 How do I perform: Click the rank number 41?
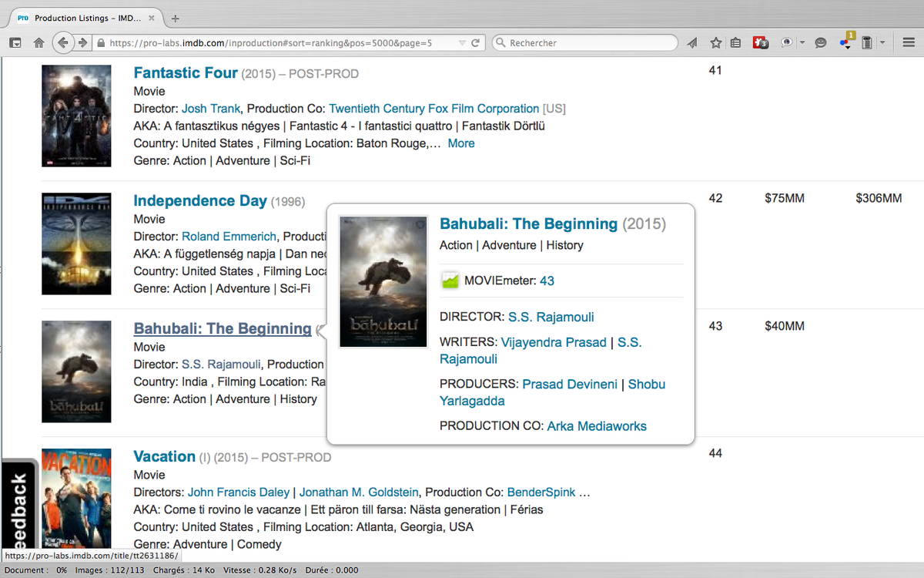click(x=715, y=71)
